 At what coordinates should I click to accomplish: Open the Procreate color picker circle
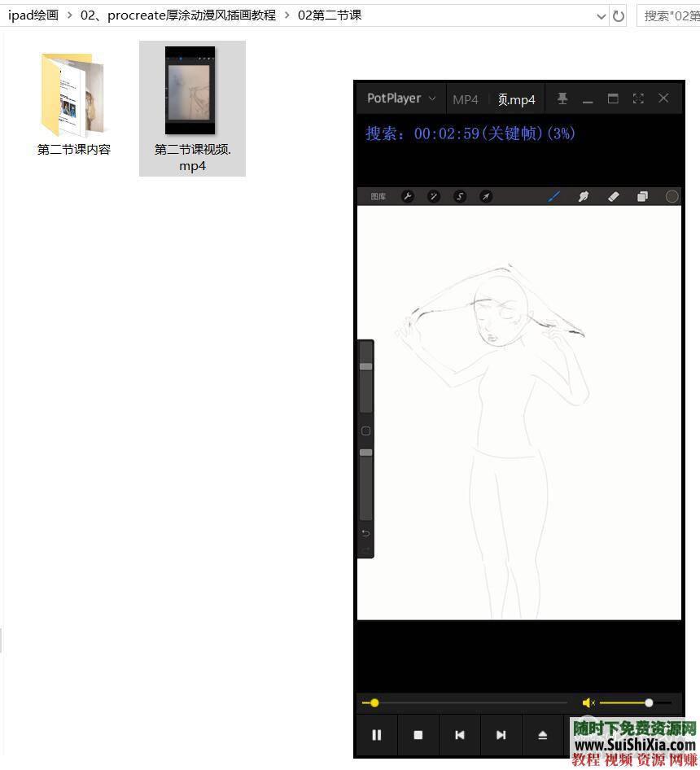[672, 196]
